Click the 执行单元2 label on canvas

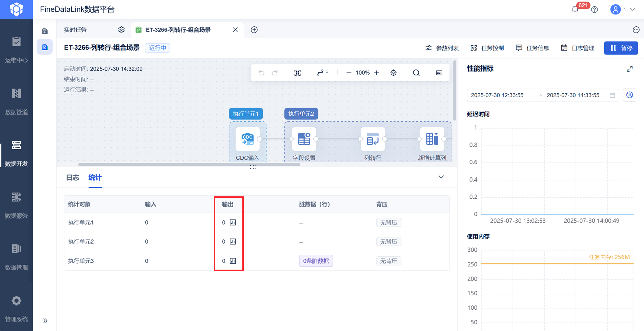pos(301,114)
